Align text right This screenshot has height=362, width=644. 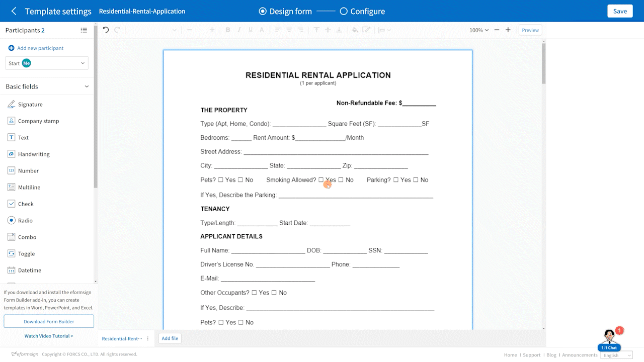(300, 30)
